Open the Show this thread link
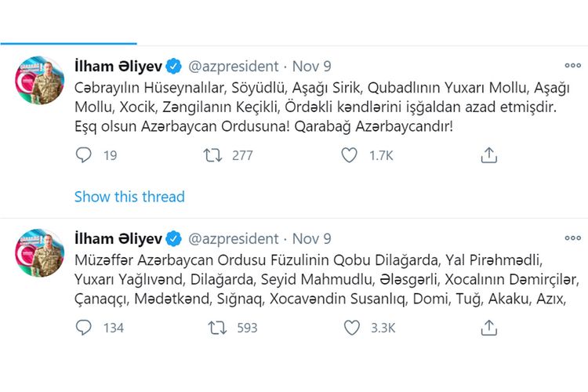This screenshot has height=392, width=588. [129, 197]
